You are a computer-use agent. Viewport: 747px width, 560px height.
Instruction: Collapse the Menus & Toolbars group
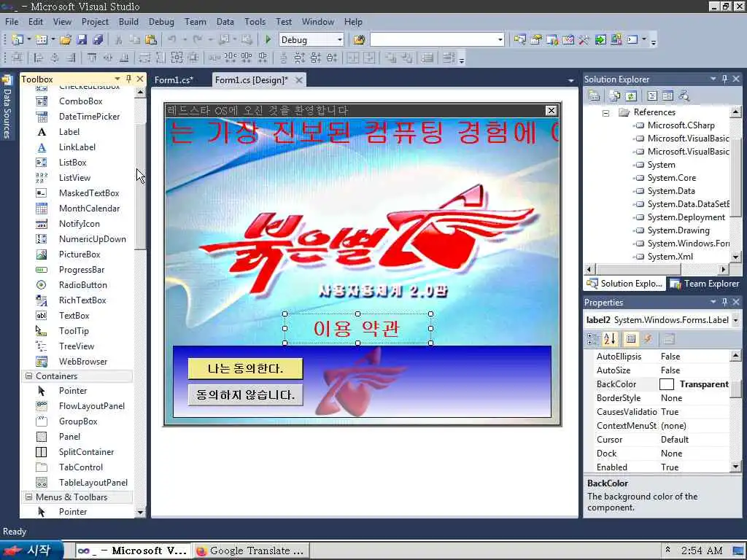[x=28, y=497]
